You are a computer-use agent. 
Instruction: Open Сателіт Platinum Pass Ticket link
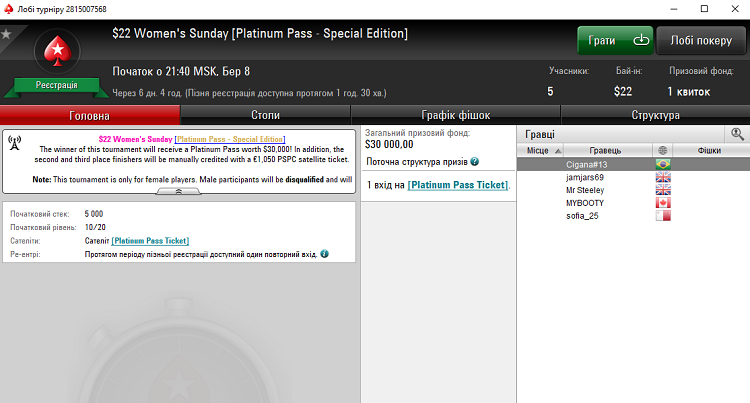[x=150, y=241]
